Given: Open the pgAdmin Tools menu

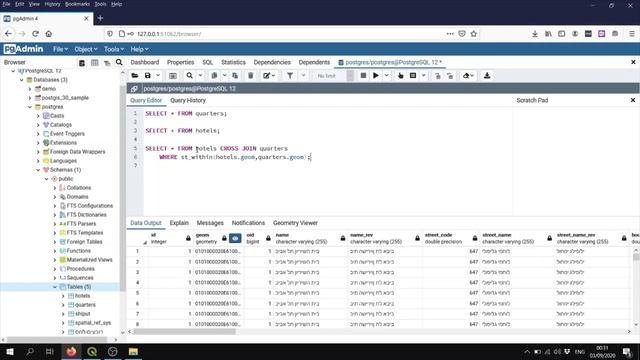Looking at the screenshot, I should click(113, 49).
